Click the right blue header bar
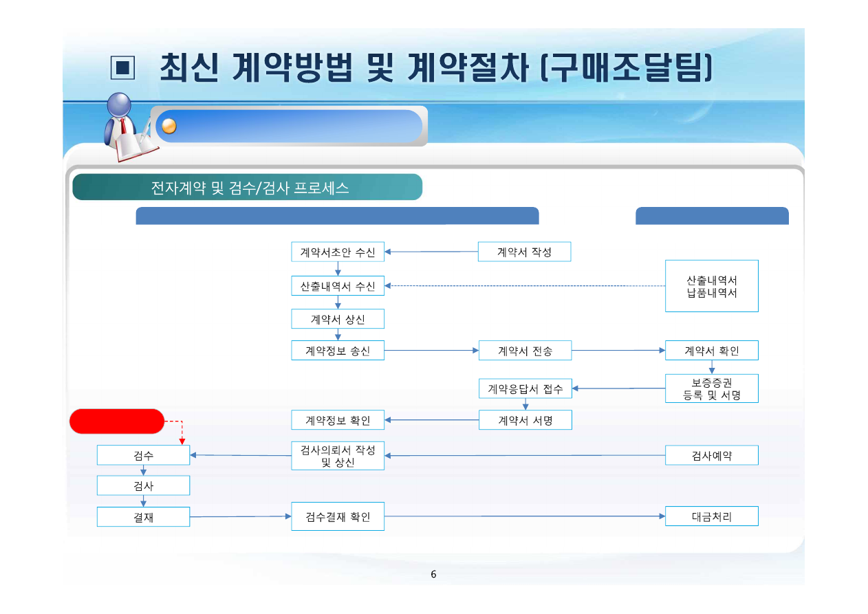This screenshot has height=614, width=868. coord(712,215)
